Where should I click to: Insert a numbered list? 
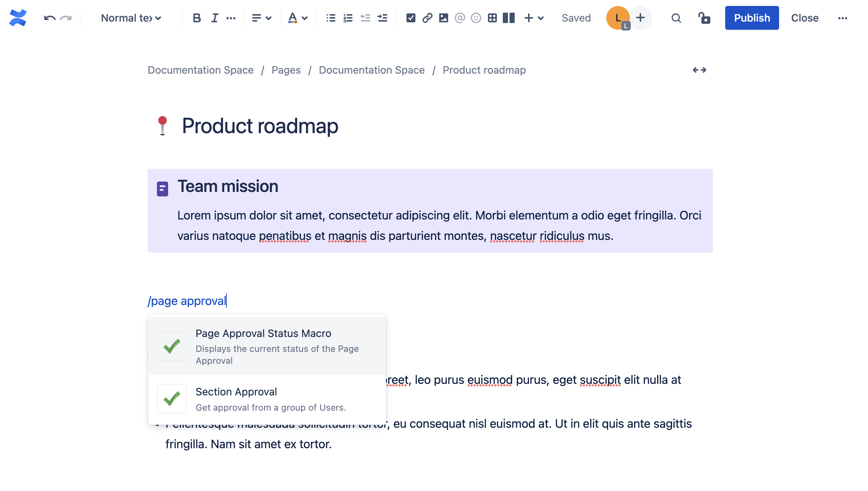click(x=348, y=18)
